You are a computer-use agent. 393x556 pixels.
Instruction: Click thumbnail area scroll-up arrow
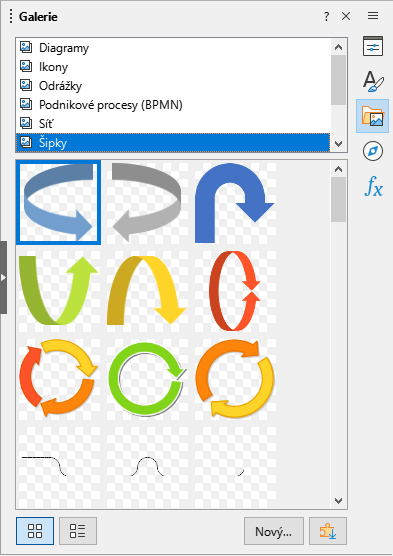338,169
